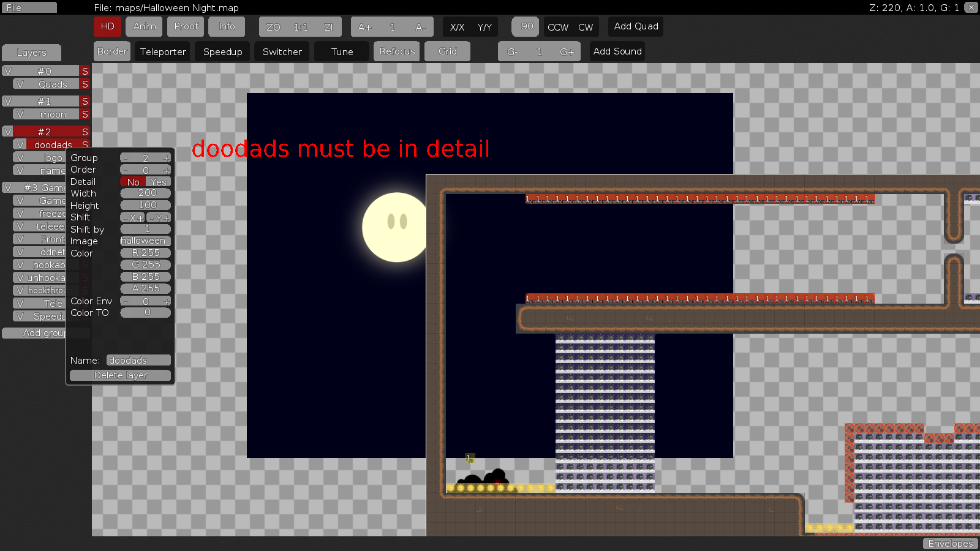Screen dimensions: 980x551
Task: Delete the doodads layer
Action: [x=119, y=375]
